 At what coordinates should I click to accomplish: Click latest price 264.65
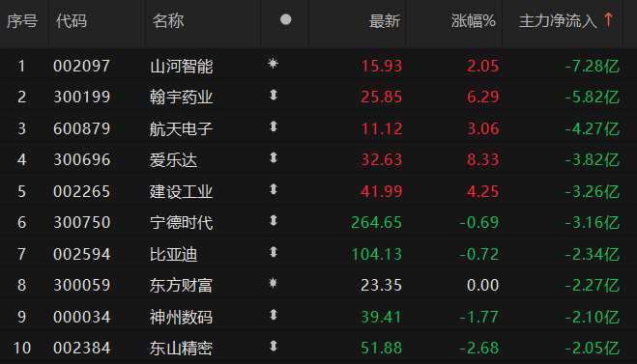click(x=377, y=222)
